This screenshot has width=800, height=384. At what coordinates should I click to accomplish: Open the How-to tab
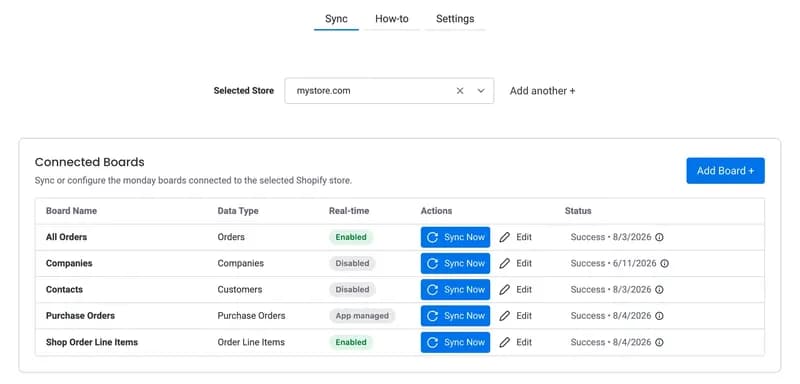[x=392, y=19]
